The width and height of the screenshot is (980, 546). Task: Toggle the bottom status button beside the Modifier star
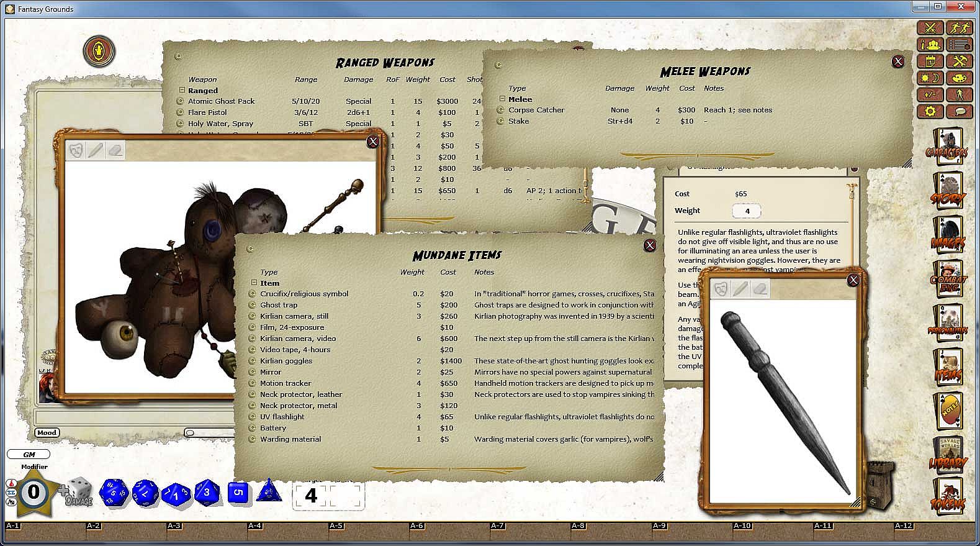point(11,501)
